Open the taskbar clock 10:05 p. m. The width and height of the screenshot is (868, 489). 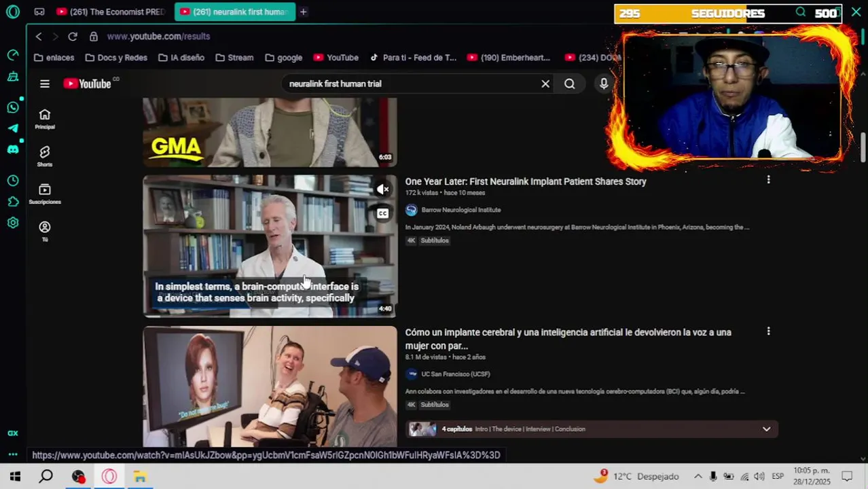812,476
